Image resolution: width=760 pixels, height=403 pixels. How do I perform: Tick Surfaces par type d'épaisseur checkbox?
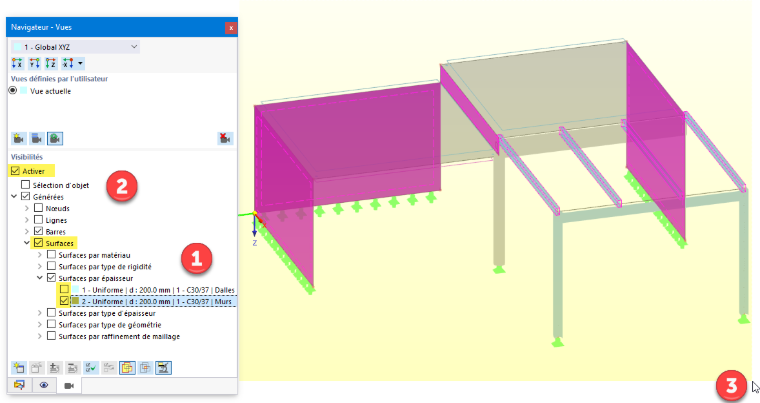tap(51, 313)
